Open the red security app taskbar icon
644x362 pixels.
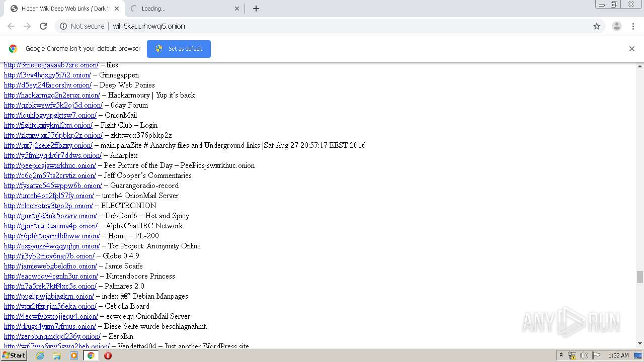pos(108,355)
